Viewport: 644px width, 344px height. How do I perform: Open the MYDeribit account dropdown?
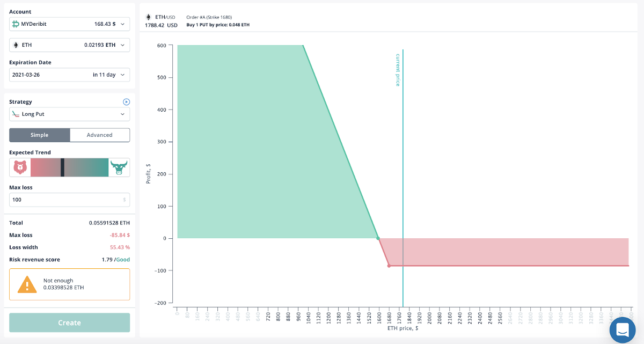pos(69,24)
